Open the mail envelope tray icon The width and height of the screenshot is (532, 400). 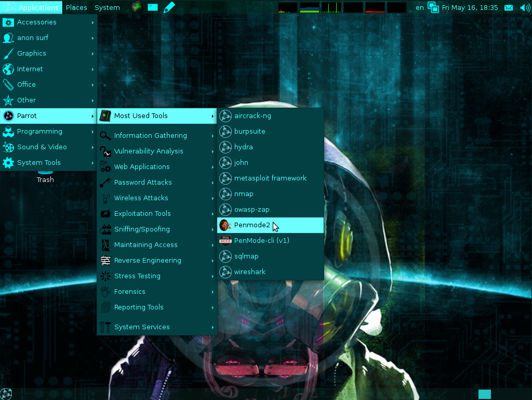coord(509,7)
